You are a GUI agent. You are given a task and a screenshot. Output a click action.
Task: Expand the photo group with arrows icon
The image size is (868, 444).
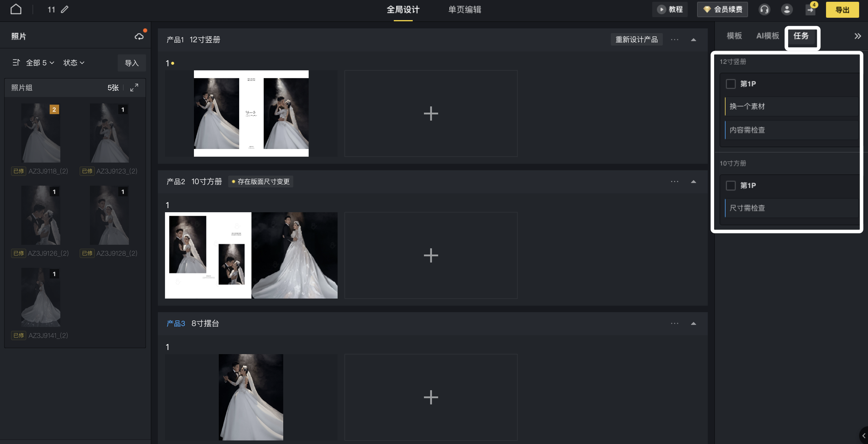[134, 87]
